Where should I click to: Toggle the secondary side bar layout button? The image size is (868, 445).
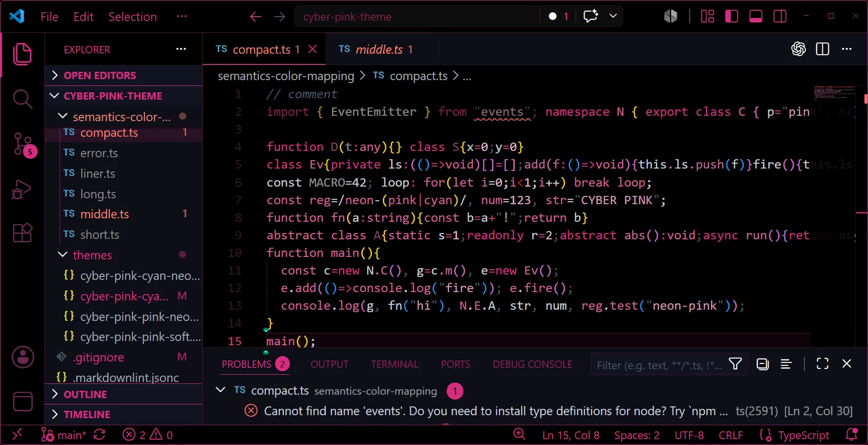[780, 17]
